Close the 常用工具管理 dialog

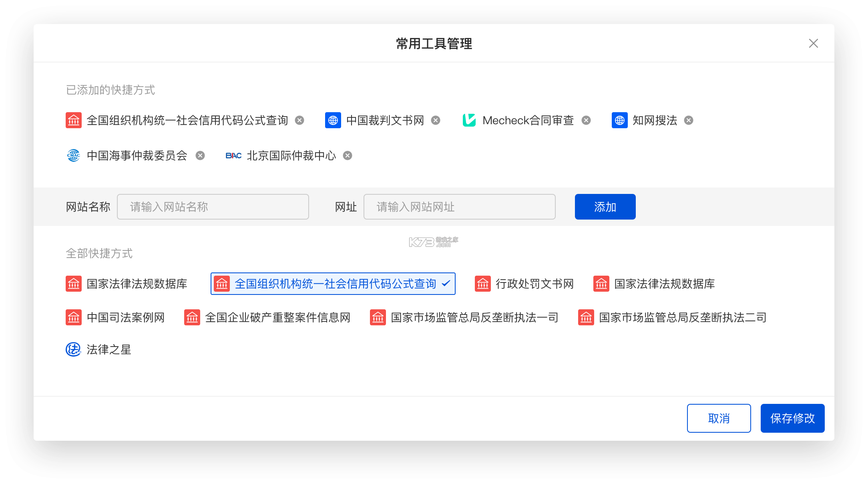click(814, 43)
